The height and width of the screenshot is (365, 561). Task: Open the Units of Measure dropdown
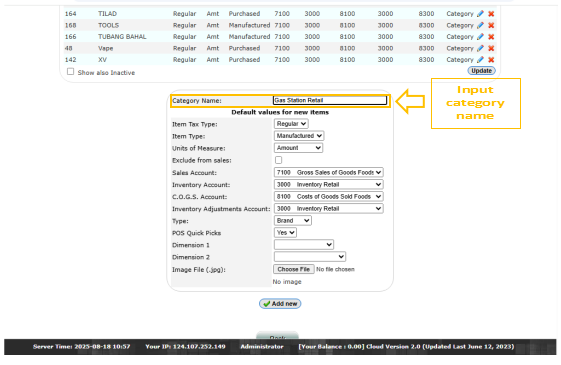pos(298,148)
